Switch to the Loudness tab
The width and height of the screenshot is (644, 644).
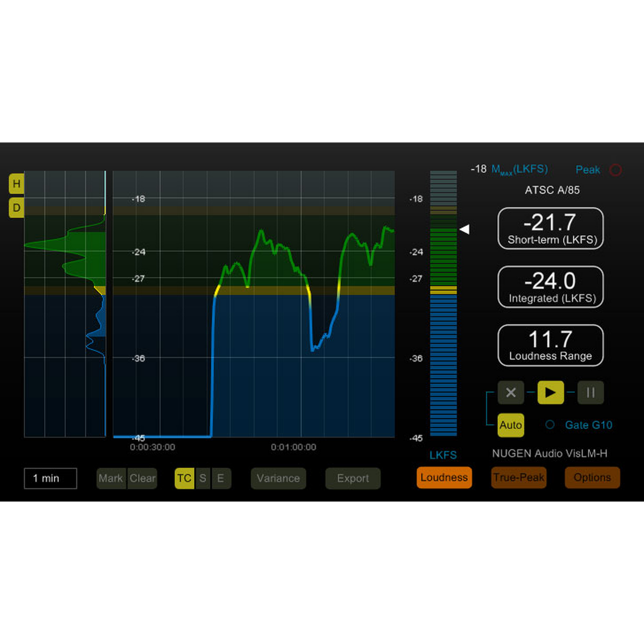tap(444, 477)
